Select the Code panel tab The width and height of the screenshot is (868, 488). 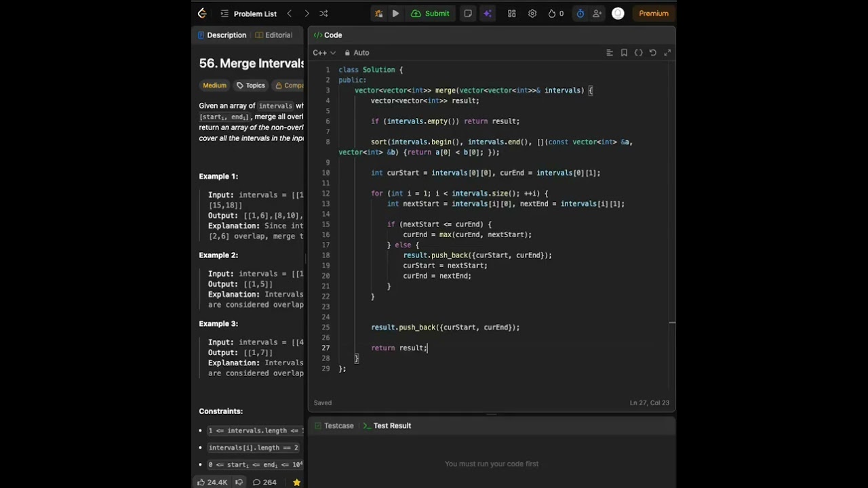pyautogui.click(x=328, y=35)
